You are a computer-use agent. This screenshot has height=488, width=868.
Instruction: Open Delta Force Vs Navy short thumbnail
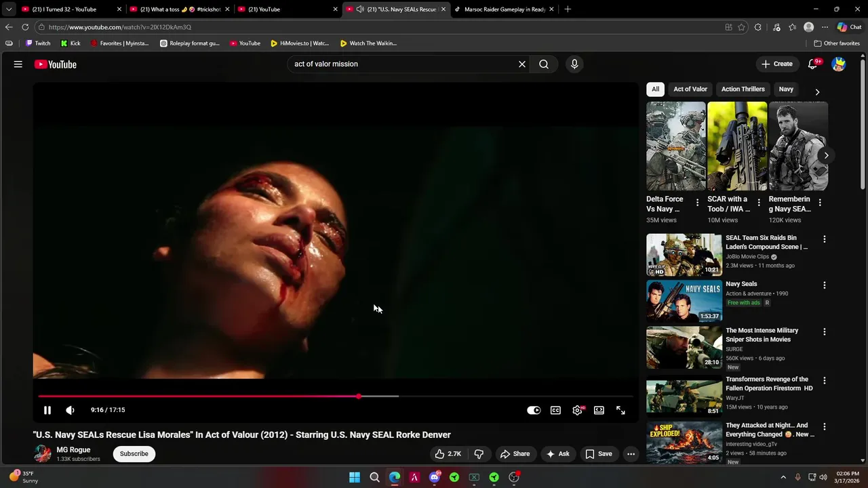coord(675,146)
